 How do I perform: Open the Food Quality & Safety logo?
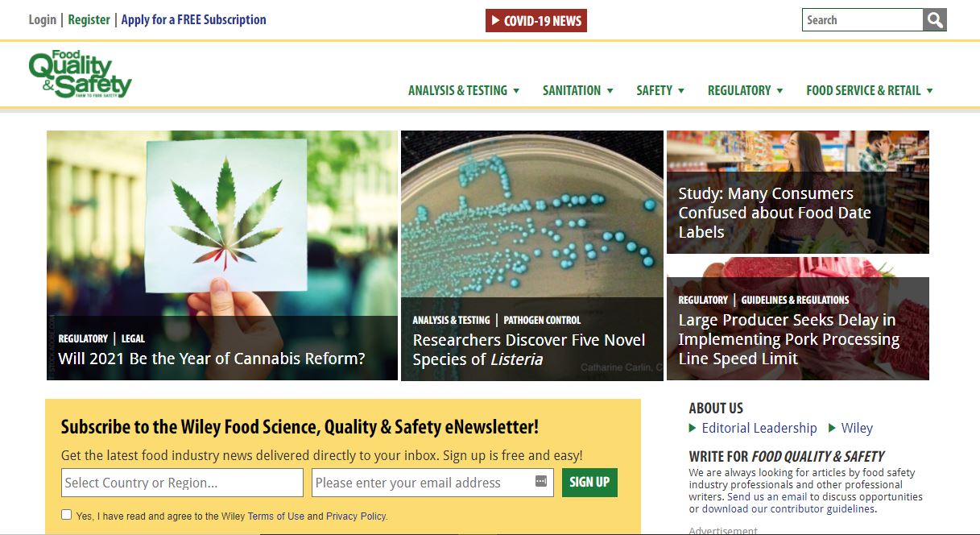pyautogui.click(x=80, y=74)
